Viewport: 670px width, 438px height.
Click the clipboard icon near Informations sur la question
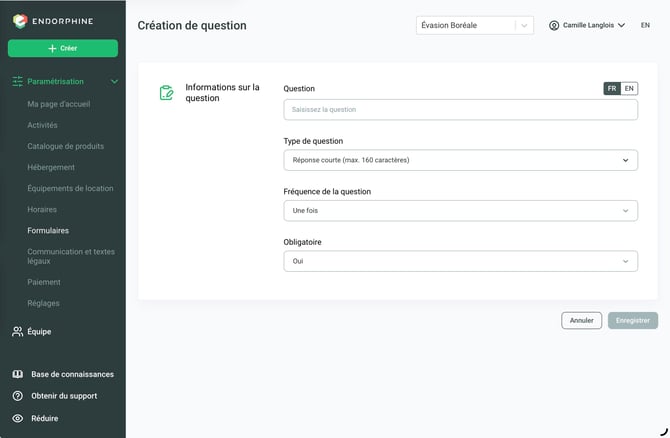pos(166,92)
